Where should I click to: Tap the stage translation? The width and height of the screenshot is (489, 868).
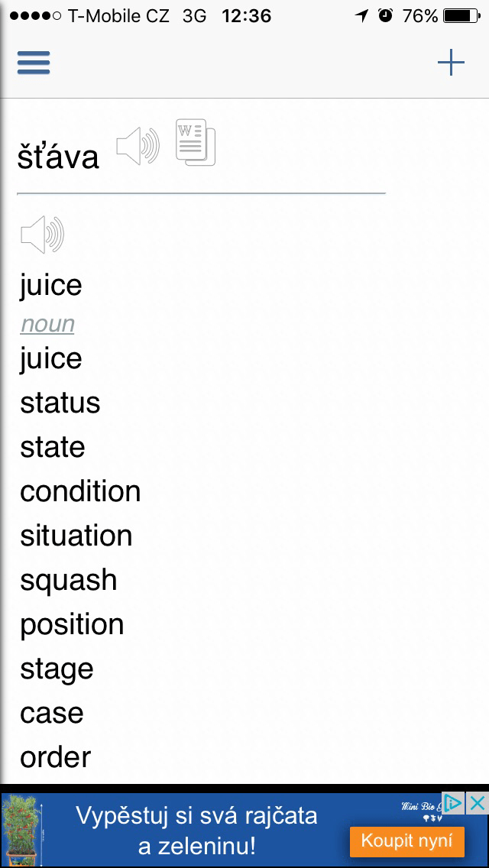click(x=57, y=669)
